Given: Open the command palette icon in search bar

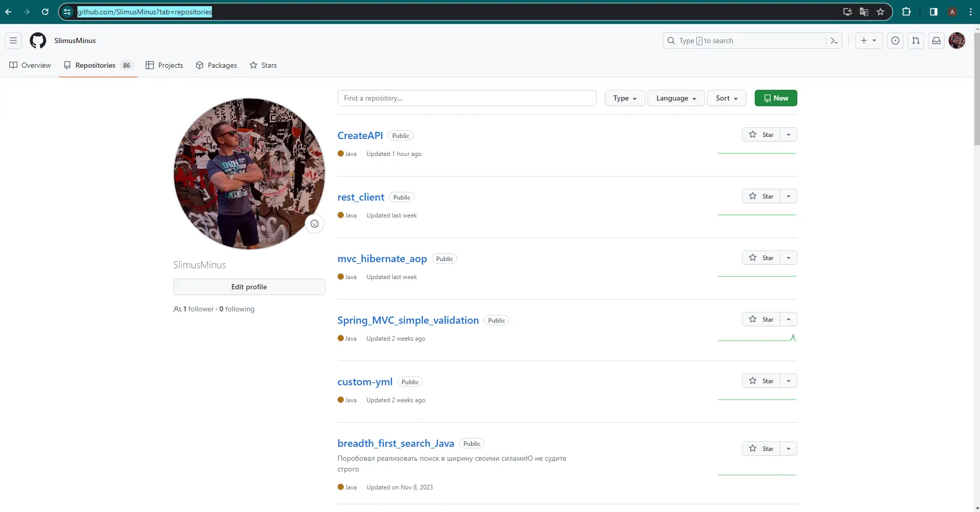Looking at the screenshot, I should tap(834, 41).
